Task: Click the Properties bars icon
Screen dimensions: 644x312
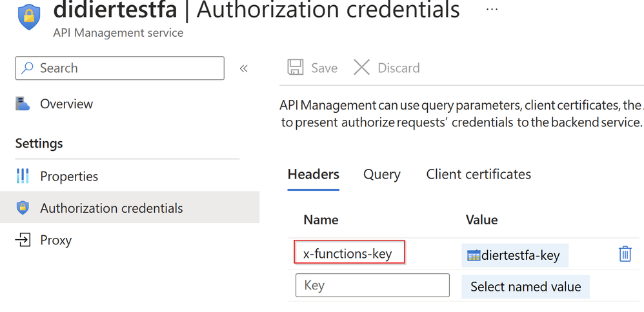Action: [23, 176]
